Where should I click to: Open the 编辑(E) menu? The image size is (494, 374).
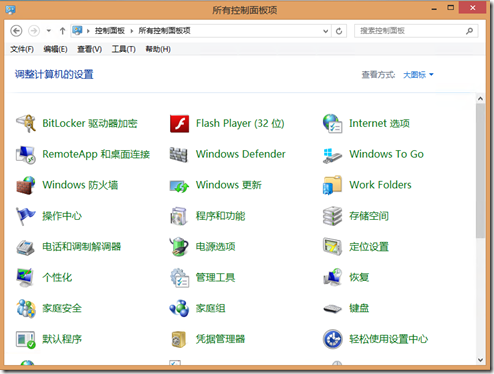point(55,49)
